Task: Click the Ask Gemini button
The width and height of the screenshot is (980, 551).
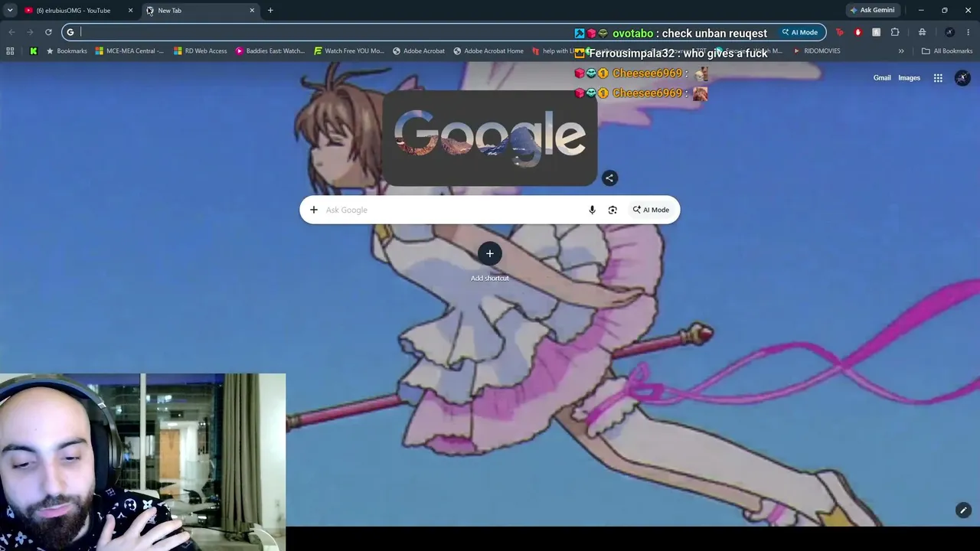Action: click(x=872, y=11)
